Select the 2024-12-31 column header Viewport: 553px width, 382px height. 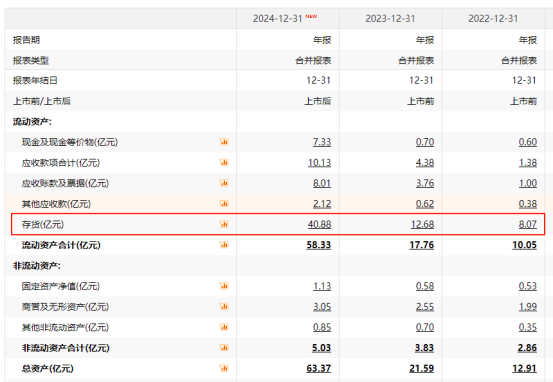[x=278, y=18]
